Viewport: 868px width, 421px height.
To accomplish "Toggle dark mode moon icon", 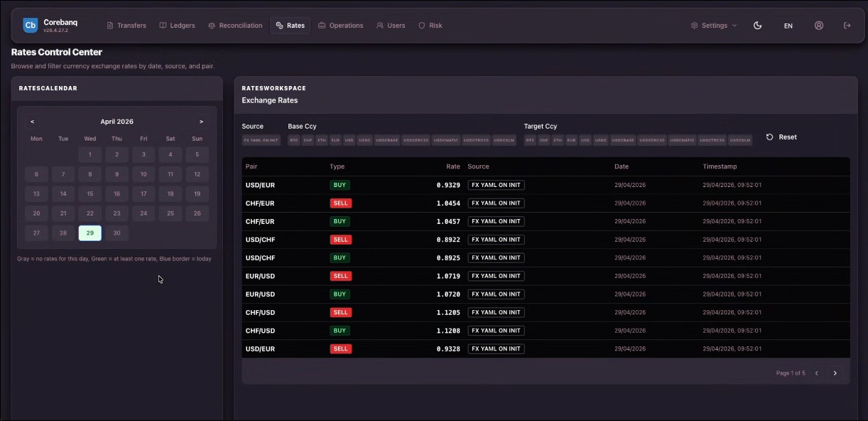I will (757, 25).
